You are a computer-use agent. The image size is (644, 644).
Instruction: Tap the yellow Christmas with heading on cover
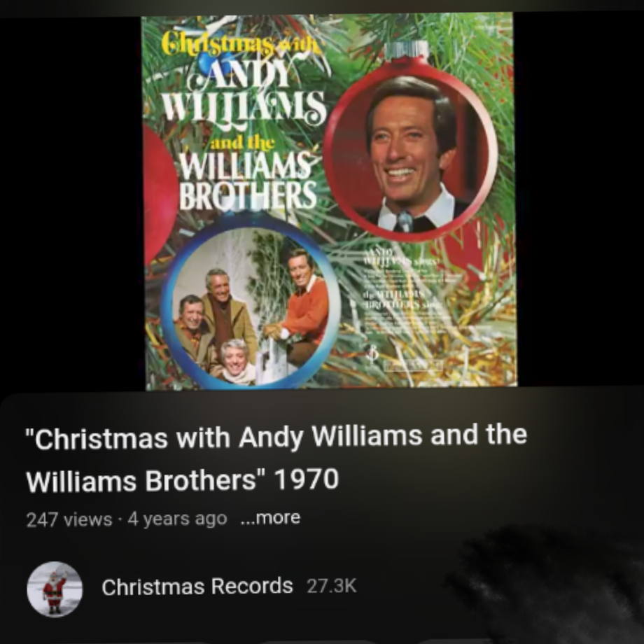pos(240,44)
